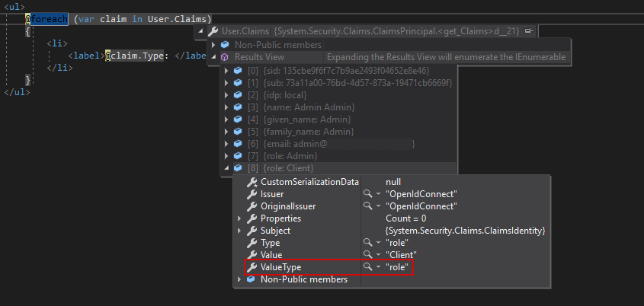
Task: Click the Issuer property wrench icon
Action: tap(252, 194)
